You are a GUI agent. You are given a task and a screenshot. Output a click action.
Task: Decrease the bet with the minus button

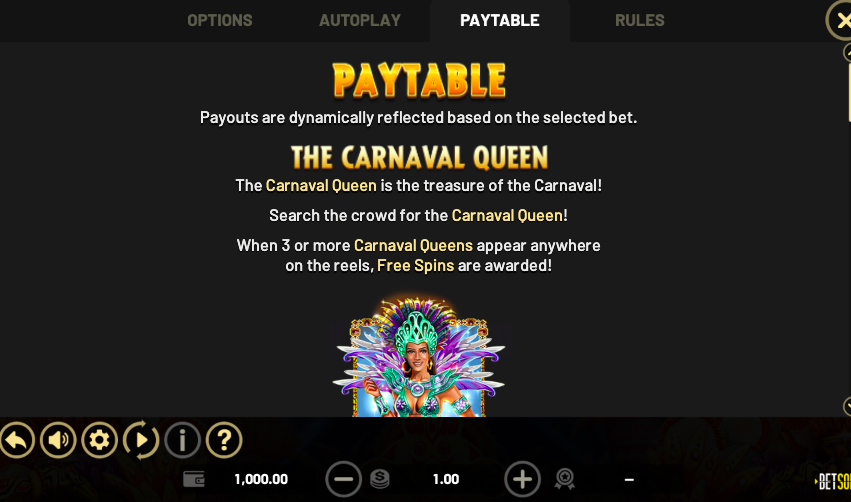[x=343, y=479]
